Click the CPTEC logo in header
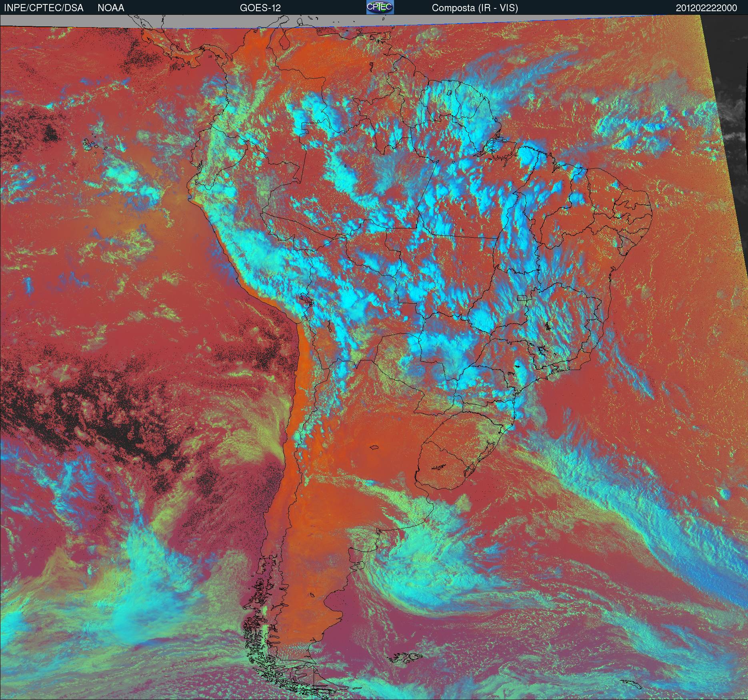748x700 pixels. (x=380, y=7)
